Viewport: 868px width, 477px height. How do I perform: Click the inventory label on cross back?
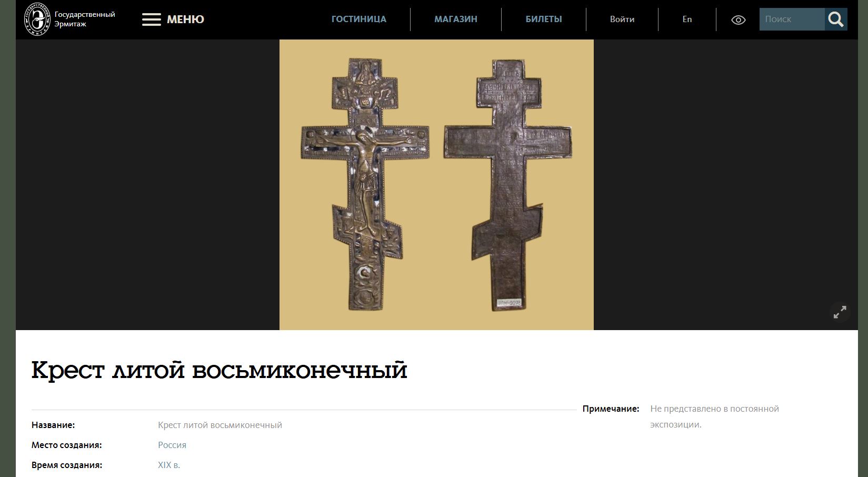coord(509,303)
